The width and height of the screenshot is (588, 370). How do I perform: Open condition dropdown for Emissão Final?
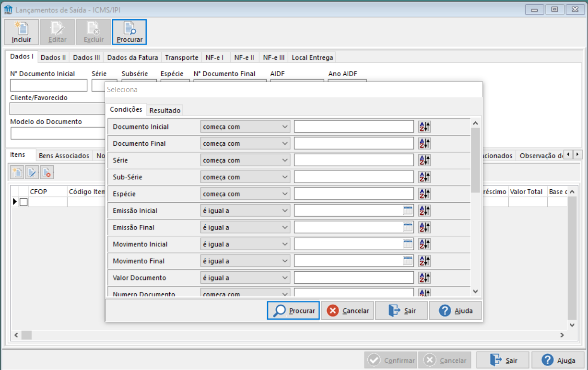point(245,227)
